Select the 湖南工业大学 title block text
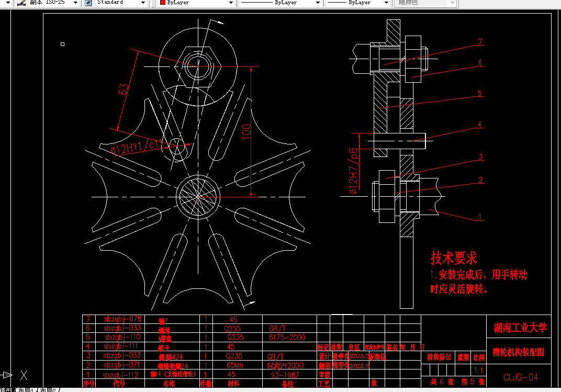The height and width of the screenshot is (392, 561). click(520, 327)
